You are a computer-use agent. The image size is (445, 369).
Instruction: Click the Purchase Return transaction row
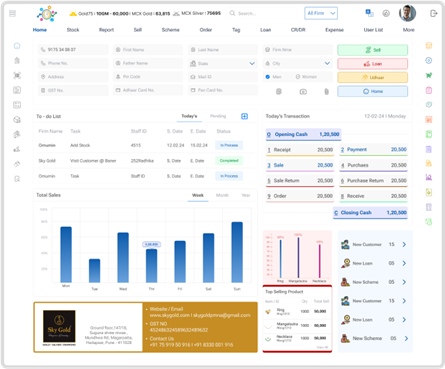pos(373,181)
